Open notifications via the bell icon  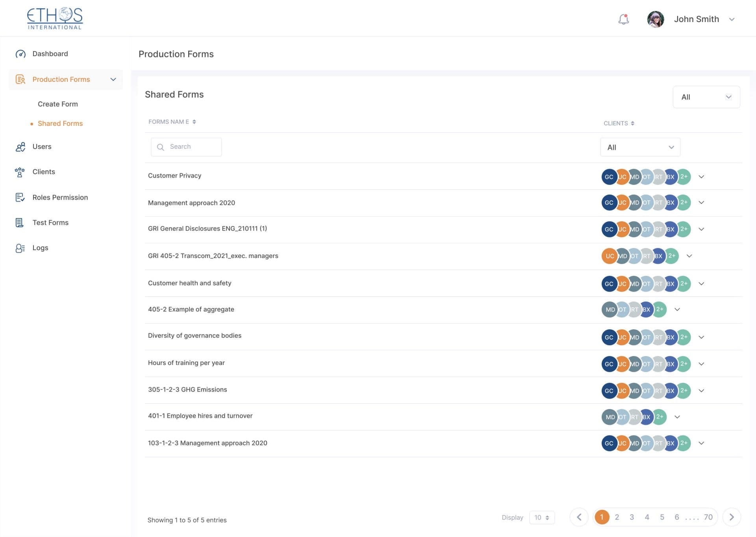[x=623, y=19]
